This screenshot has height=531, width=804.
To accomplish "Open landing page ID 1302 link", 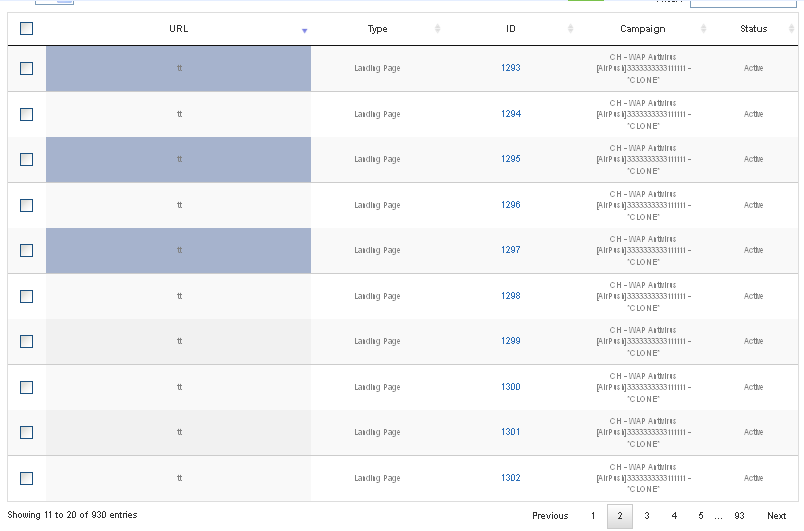I will (511, 478).
